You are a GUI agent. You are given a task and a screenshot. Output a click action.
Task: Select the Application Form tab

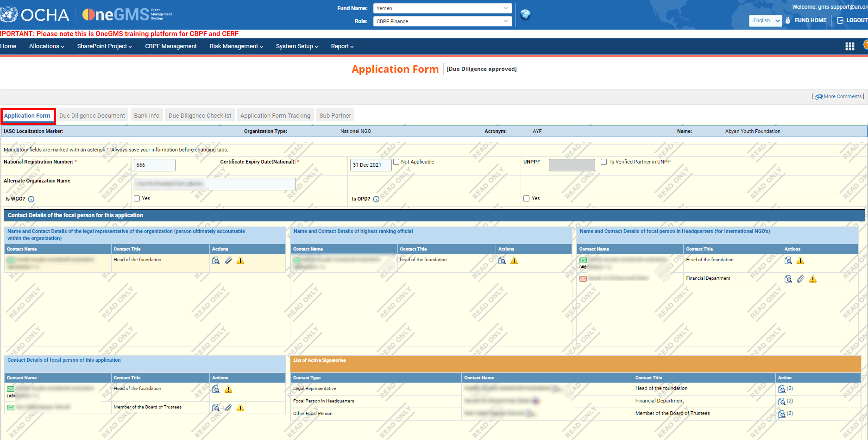click(27, 116)
